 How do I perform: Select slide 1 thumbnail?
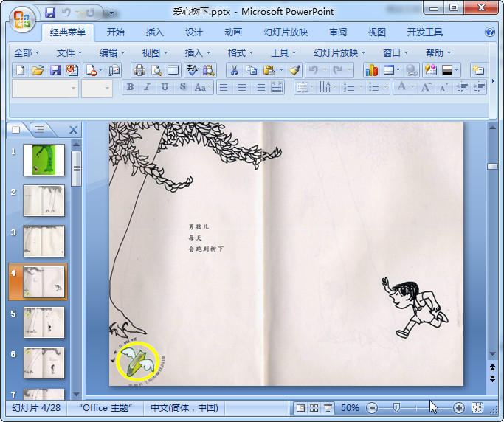click(44, 160)
